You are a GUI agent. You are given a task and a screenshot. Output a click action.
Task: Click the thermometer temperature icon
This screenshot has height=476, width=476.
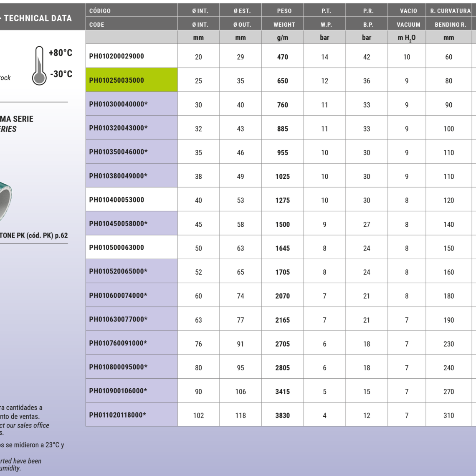pyautogui.click(x=39, y=66)
